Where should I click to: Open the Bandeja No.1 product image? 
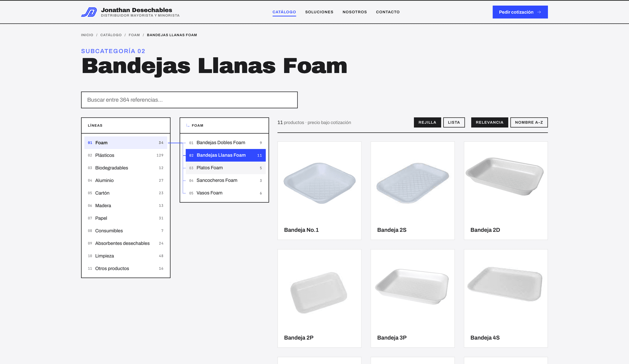(320, 183)
